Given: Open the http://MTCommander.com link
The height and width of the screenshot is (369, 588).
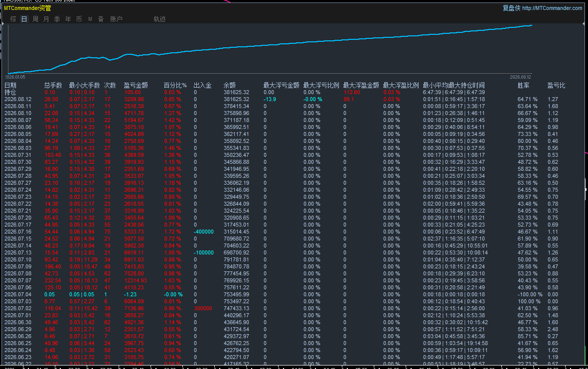Looking at the screenshot, I should [x=552, y=8].
